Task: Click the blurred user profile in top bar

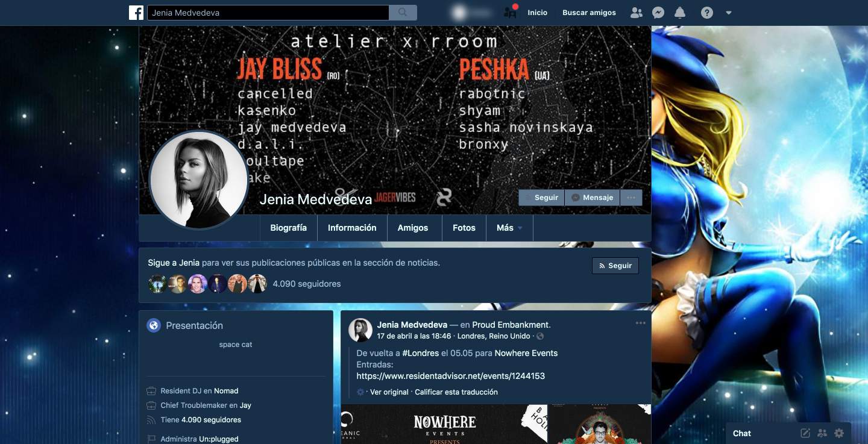Action: tap(473, 13)
